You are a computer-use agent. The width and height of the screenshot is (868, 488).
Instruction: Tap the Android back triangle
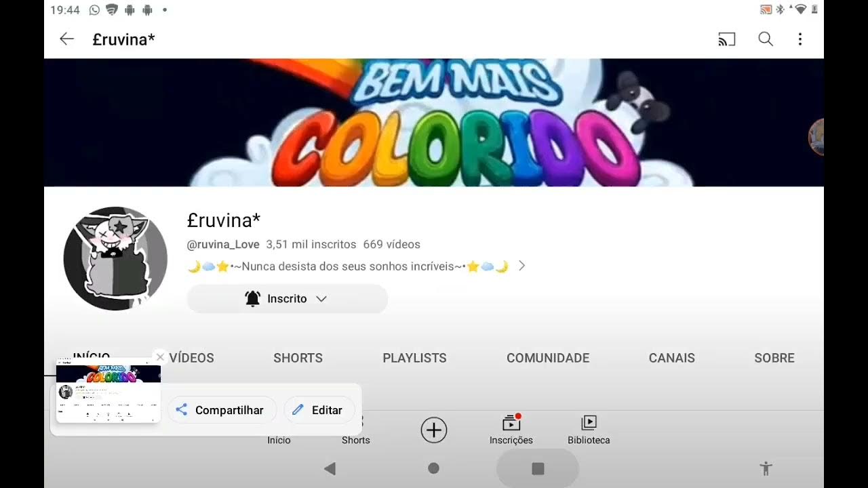click(x=330, y=468)
